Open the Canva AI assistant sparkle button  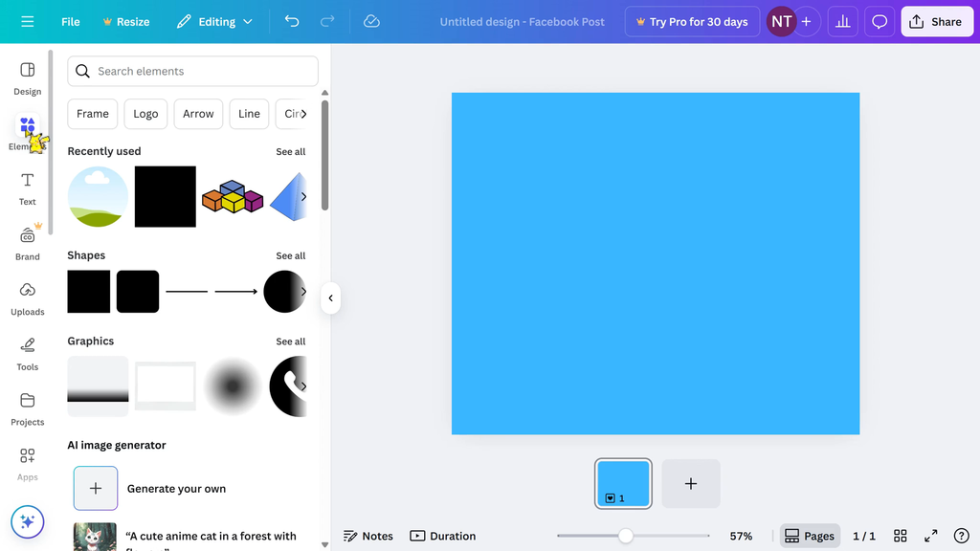[x=27, y=521]
